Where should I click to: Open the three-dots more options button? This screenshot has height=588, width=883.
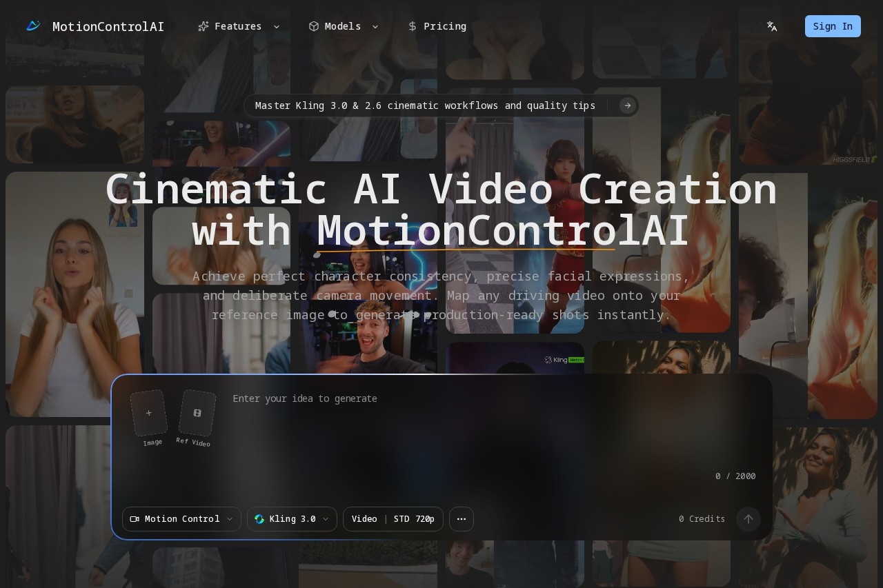[462, 519]
